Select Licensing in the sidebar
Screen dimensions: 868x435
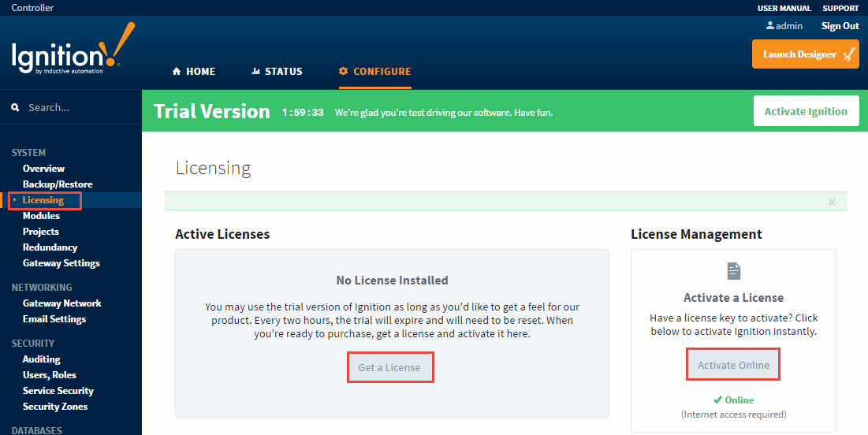point(43,200)
